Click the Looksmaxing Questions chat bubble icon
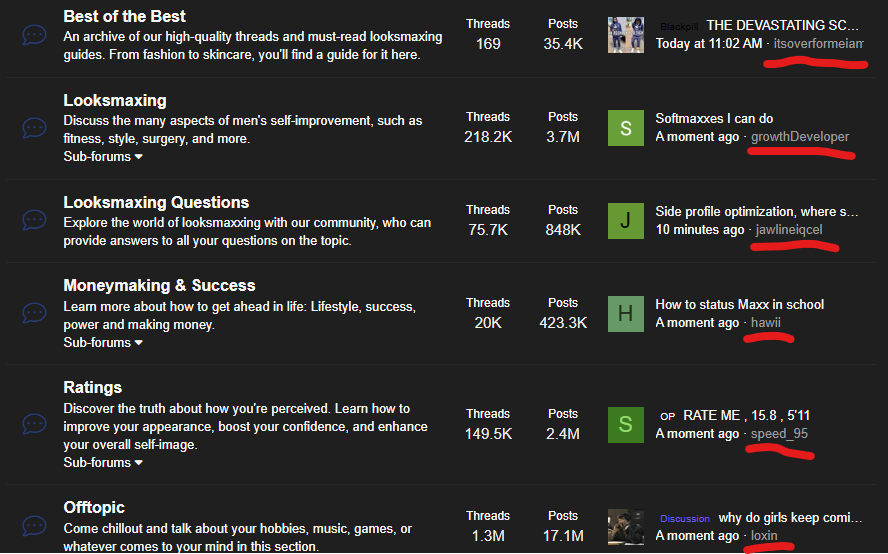The image size is (888, 554). (x=34, y=220)
